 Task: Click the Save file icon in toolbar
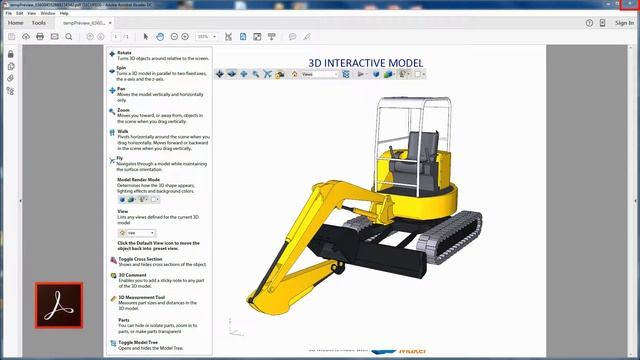coord(11,37)
